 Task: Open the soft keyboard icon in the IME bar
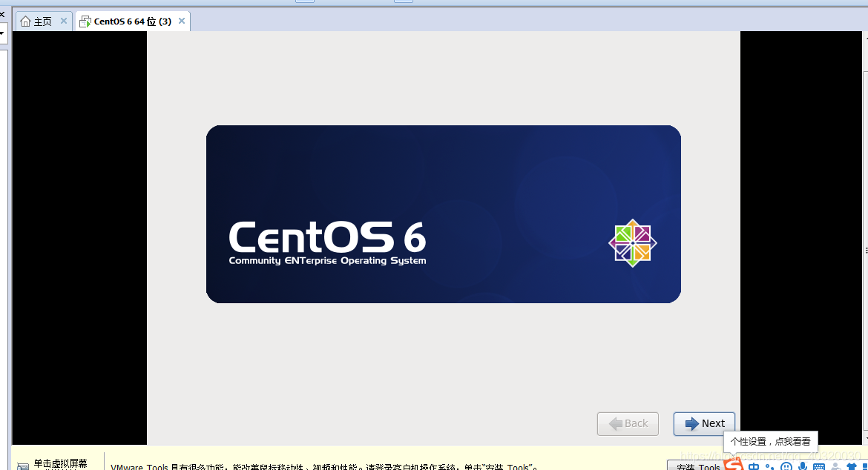tap(819, 466)
